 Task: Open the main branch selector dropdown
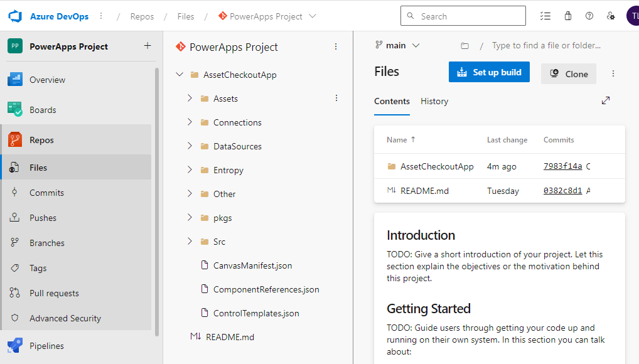(x=397, y=45)
